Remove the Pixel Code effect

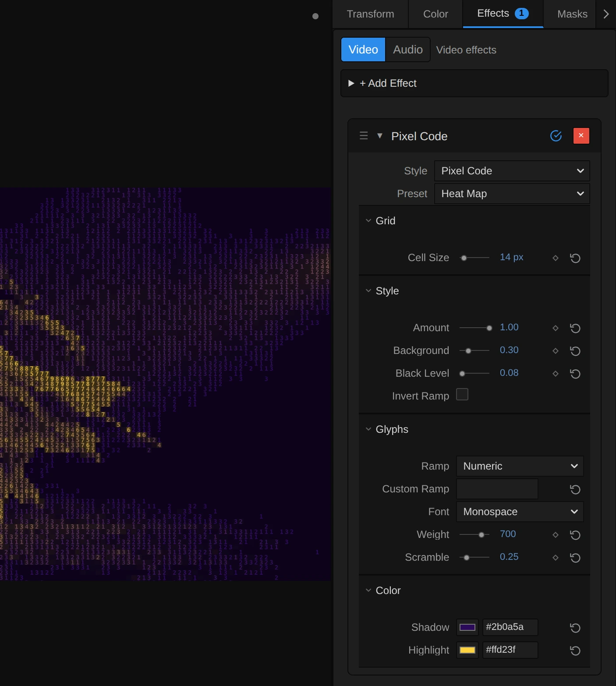(581, 136)
